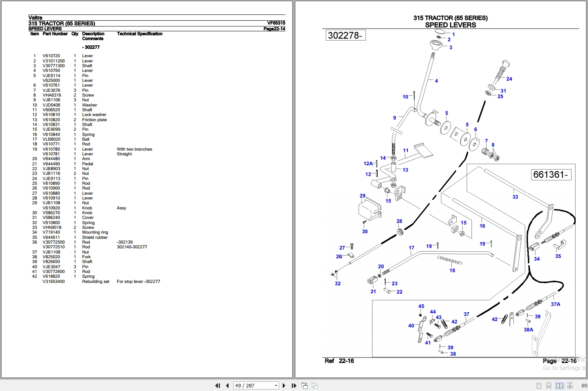Click callout number 33 on the rod
Image resolution: width=588 pixels, height=391 pixels.
point(515,197)
